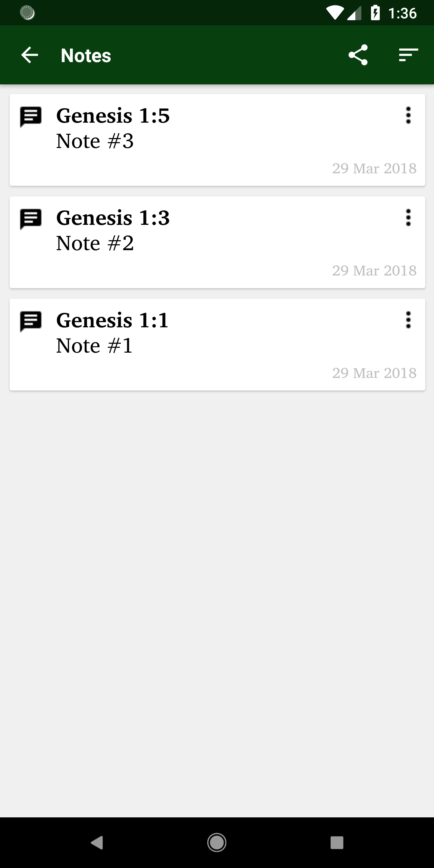Viewport: 434px width, 868px height.
Task: Tap the Android home navigation button
Action: click(217, 842)
